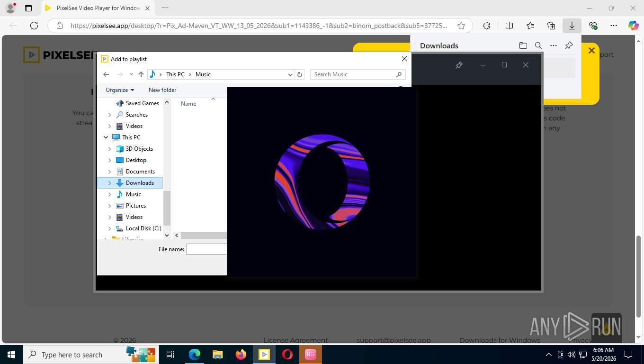Sort by the Name column header

[x=188, y=104]
